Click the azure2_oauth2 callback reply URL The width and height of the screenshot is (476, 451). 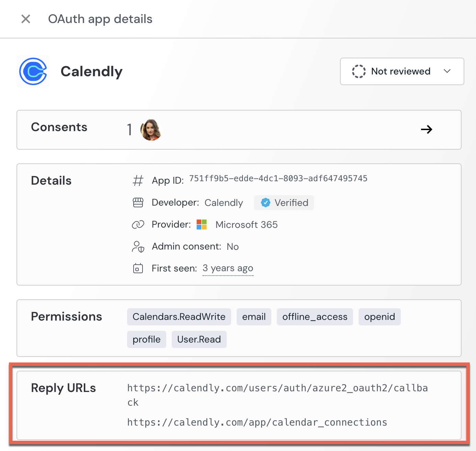click(277, 395)
